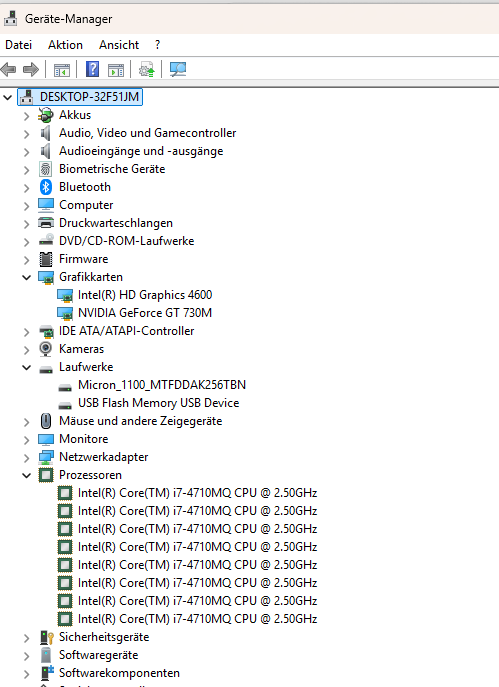Select the Laufwerke category label
Image resolution: width=499 pixels, height=687 pixels.
click(x=86, y=367)
